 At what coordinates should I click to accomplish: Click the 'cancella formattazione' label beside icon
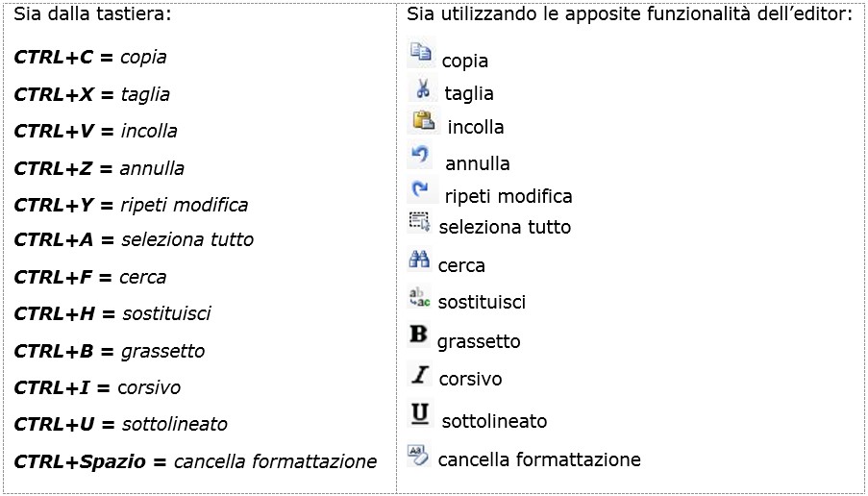click(x=539, y=459)
